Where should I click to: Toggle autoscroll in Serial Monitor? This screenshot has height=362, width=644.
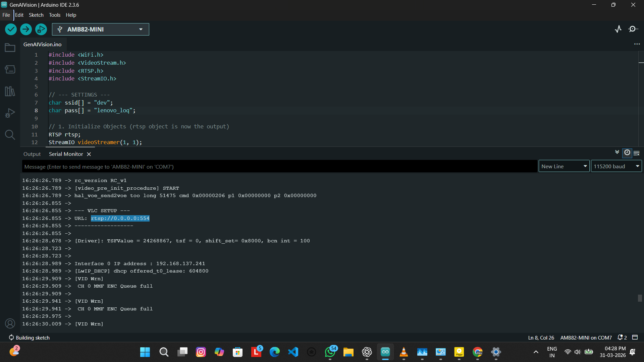(x=617, y=153)
